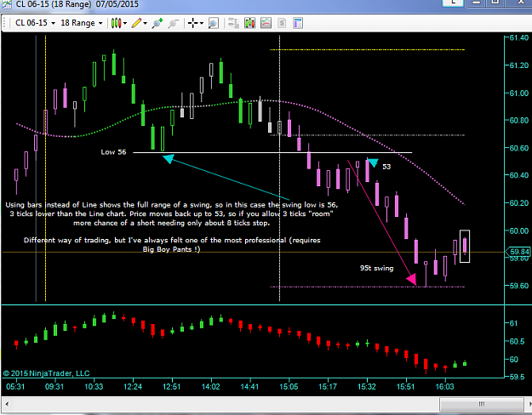Click the 59.84 current price marker

pyautogui.click(x=518, y=252)
